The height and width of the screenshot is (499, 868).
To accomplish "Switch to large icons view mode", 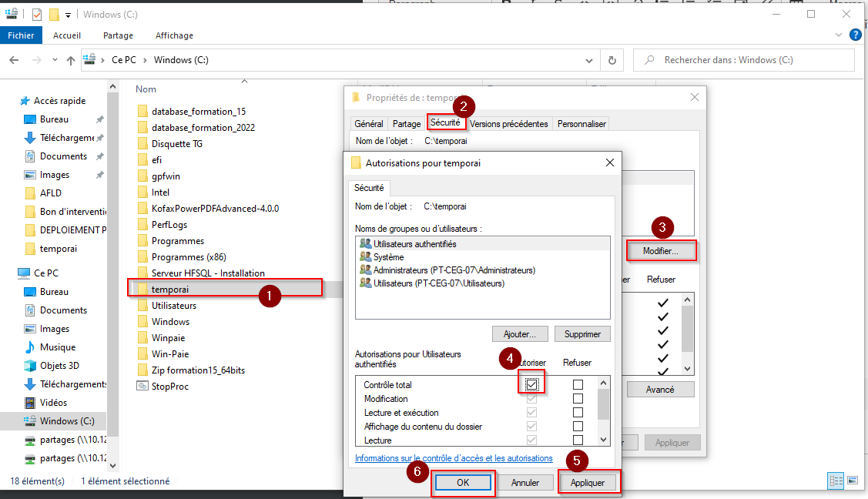I will (x=853, y=481).
